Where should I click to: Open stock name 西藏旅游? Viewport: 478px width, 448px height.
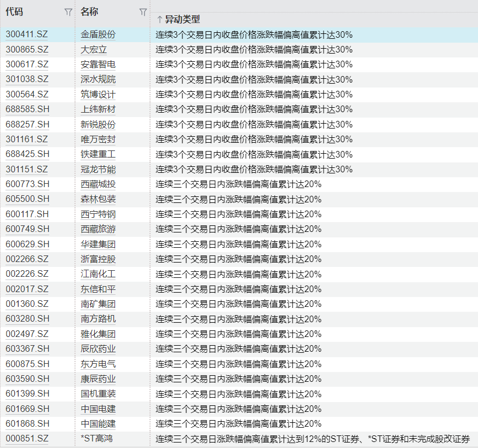point(98,229)
